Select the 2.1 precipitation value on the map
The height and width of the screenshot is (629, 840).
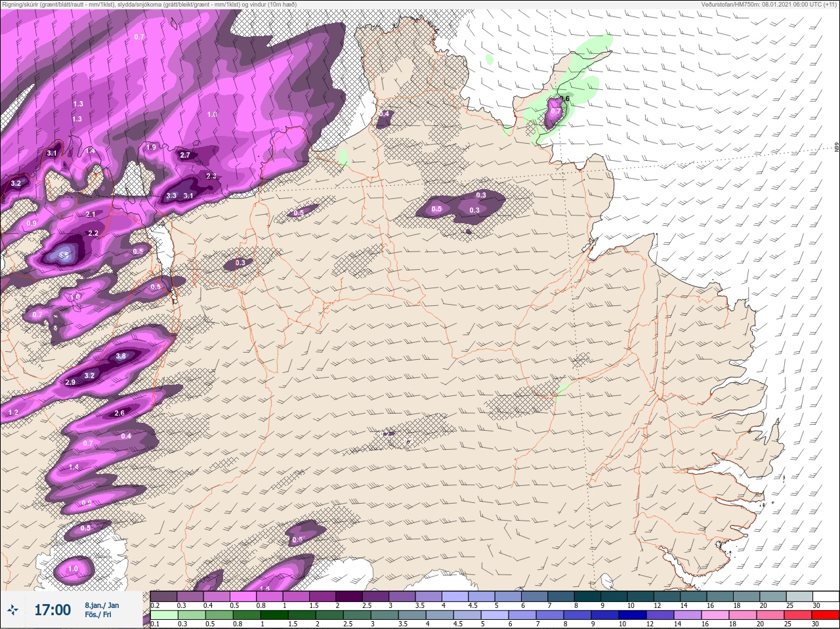91,214
